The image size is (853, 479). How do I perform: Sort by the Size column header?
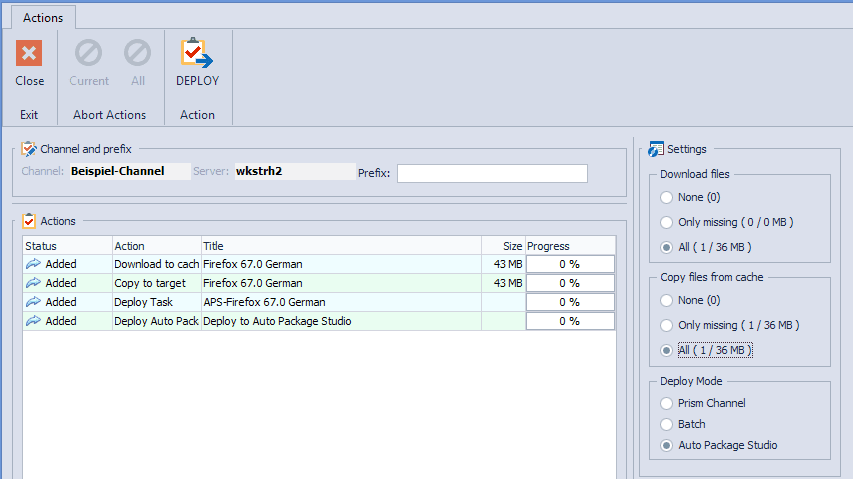tap(512, 246)
